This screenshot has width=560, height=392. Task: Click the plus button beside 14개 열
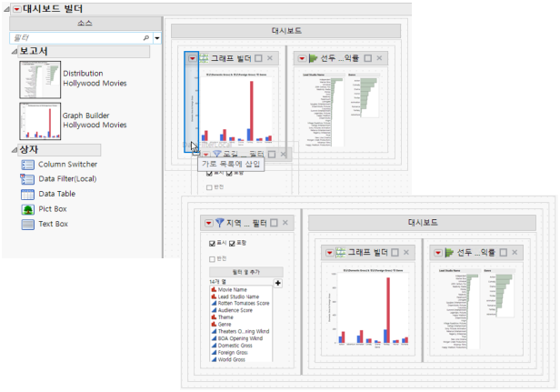[x=278, y=283]
